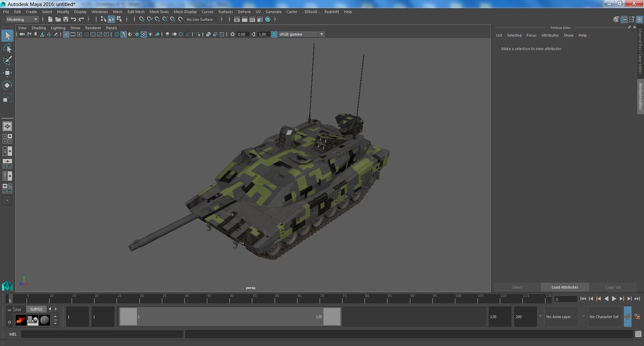Pick the Paint selection tool

pos(7,60)
